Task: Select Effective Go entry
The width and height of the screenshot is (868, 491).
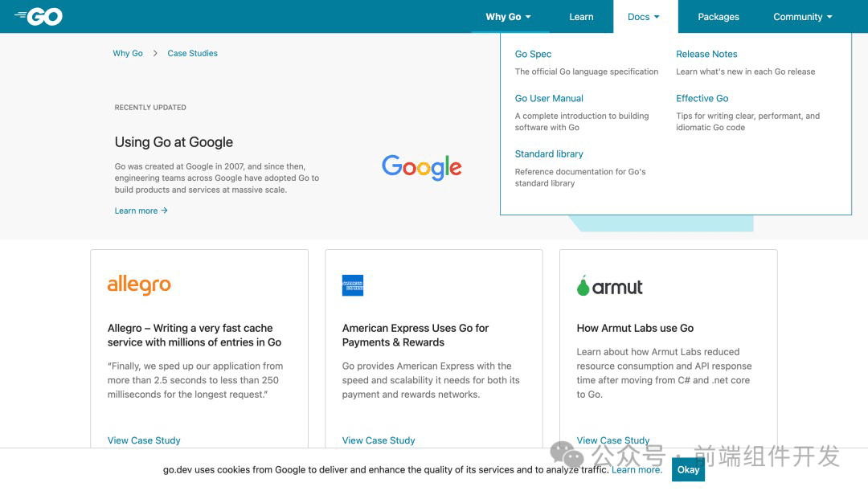Action: [702, 98]
